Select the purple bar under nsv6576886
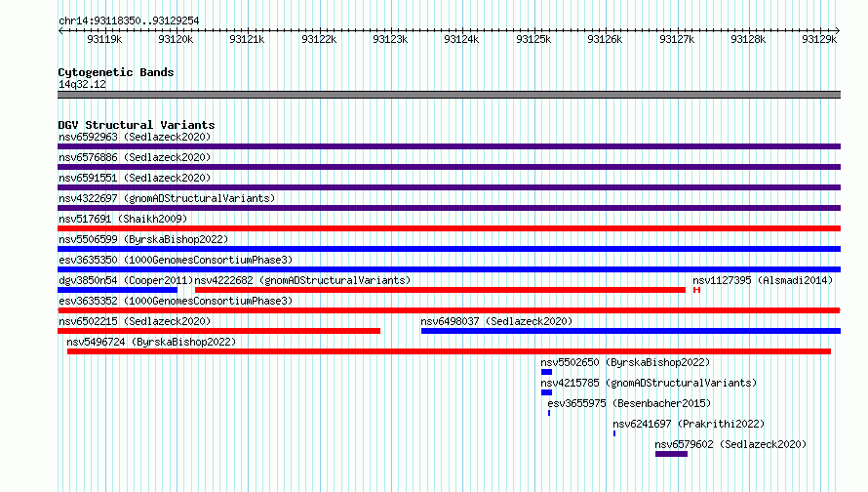This screenshot has height=492, width=868. [449, 167]
